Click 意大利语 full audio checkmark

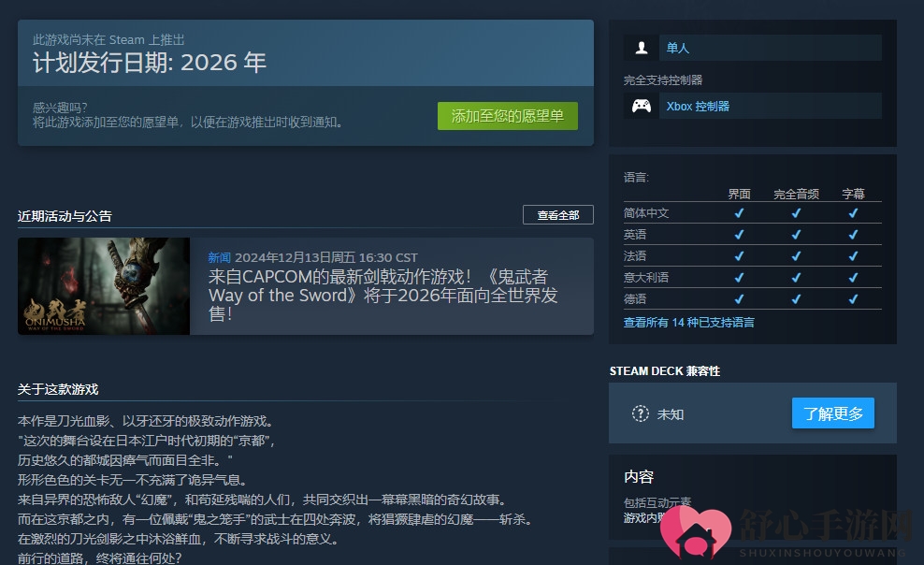click(796, 278)
